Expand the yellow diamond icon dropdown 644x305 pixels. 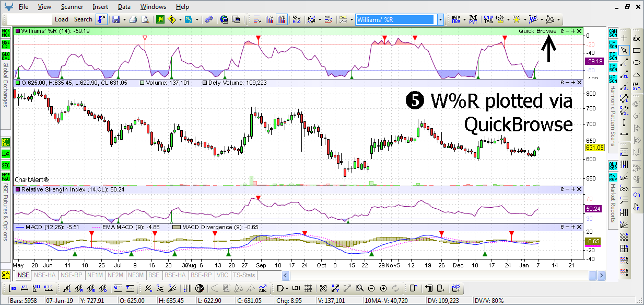[x=180, y=19]
